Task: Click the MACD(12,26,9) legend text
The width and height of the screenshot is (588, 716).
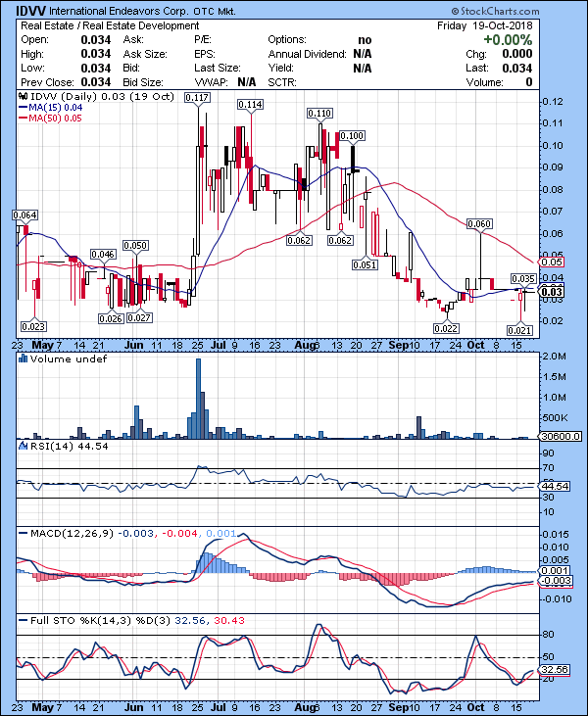Action: pos(72,533)
